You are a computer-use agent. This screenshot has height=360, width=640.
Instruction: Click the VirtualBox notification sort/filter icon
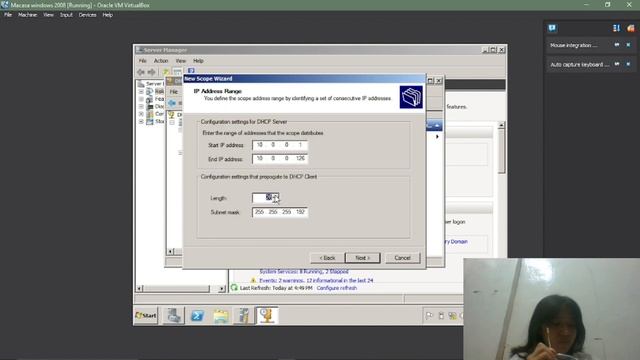616,28
